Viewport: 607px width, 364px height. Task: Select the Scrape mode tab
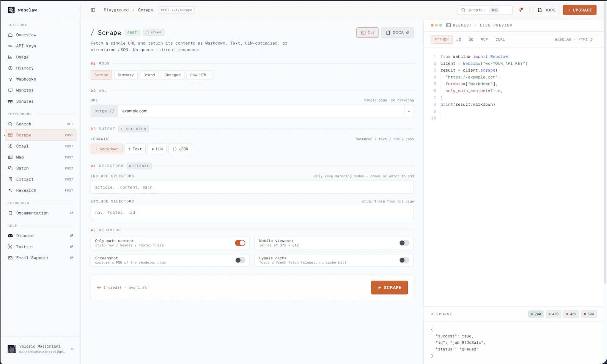pos(101,75)
